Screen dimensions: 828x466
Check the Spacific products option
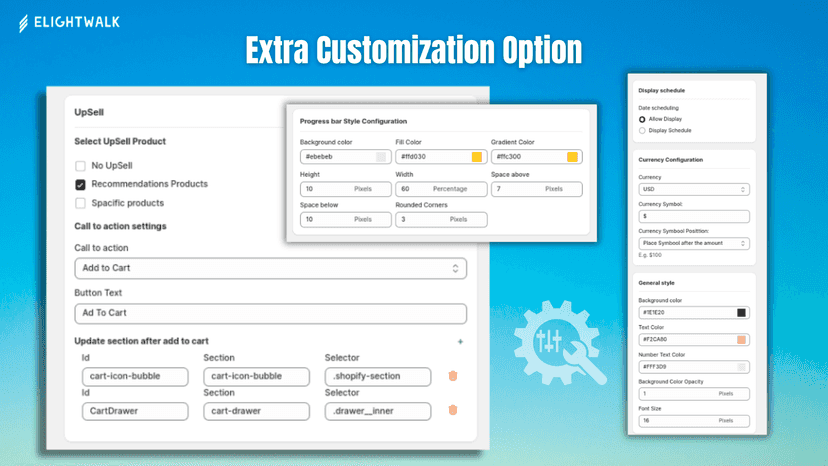tap(80, 203)
